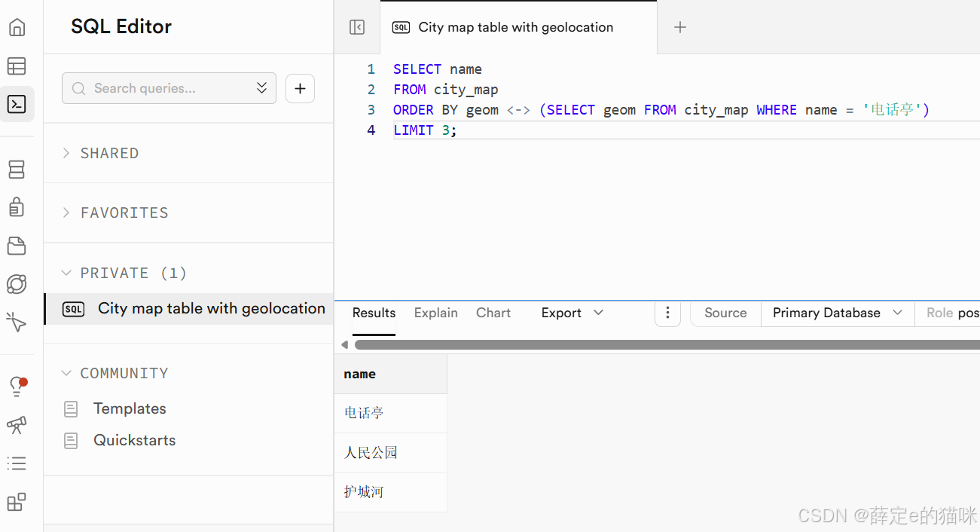Switch to the Explain tab
Viewport: 980px width, 532px height.
(x=435, y=313)
